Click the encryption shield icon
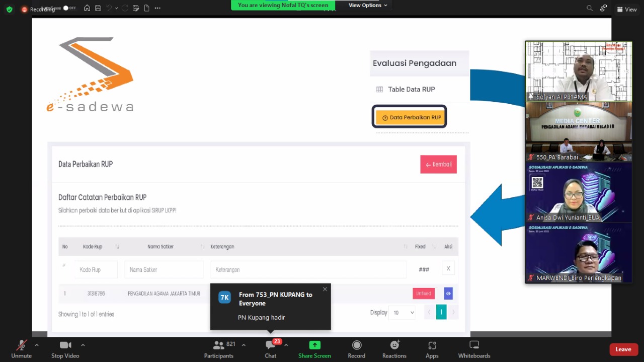The image size is (644, 362). coord(10,9)
